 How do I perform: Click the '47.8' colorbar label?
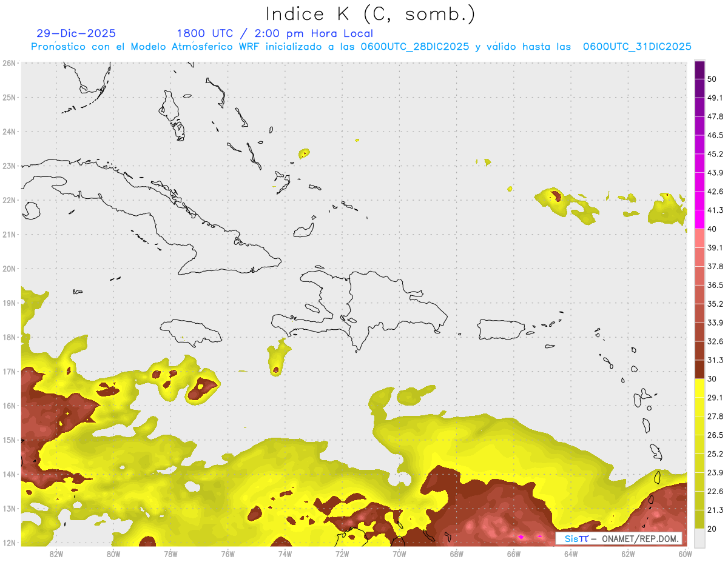tap(715, 116)
